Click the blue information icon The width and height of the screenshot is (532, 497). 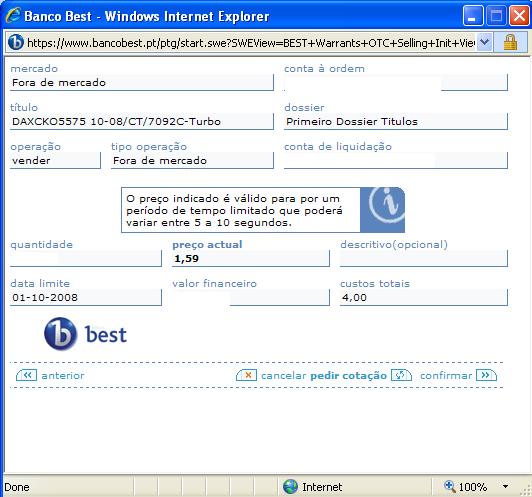pos(383,210)
